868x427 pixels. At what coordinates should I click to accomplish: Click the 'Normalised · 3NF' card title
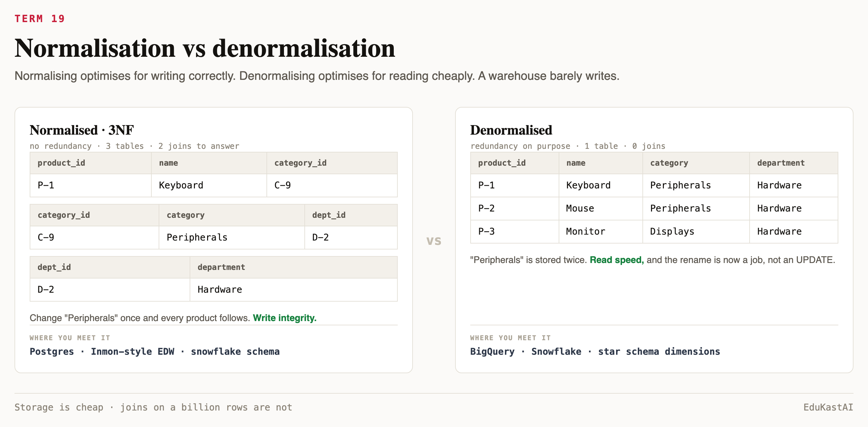point(81,130)
